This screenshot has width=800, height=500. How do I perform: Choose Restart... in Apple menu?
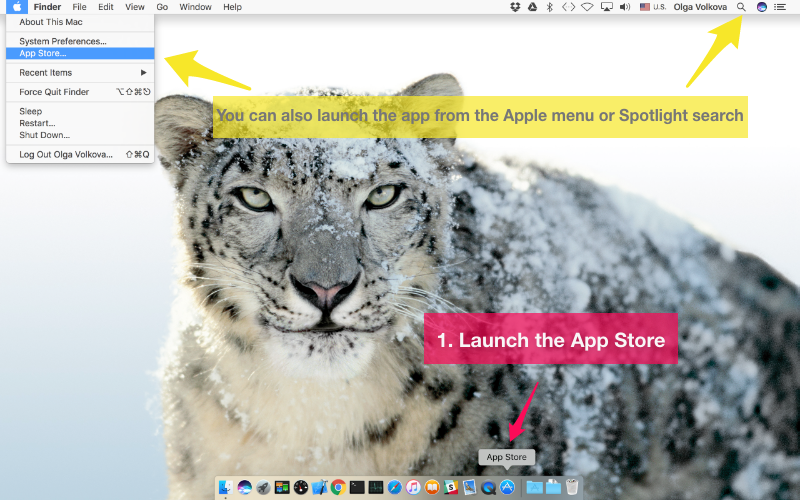tap(80, 123)
